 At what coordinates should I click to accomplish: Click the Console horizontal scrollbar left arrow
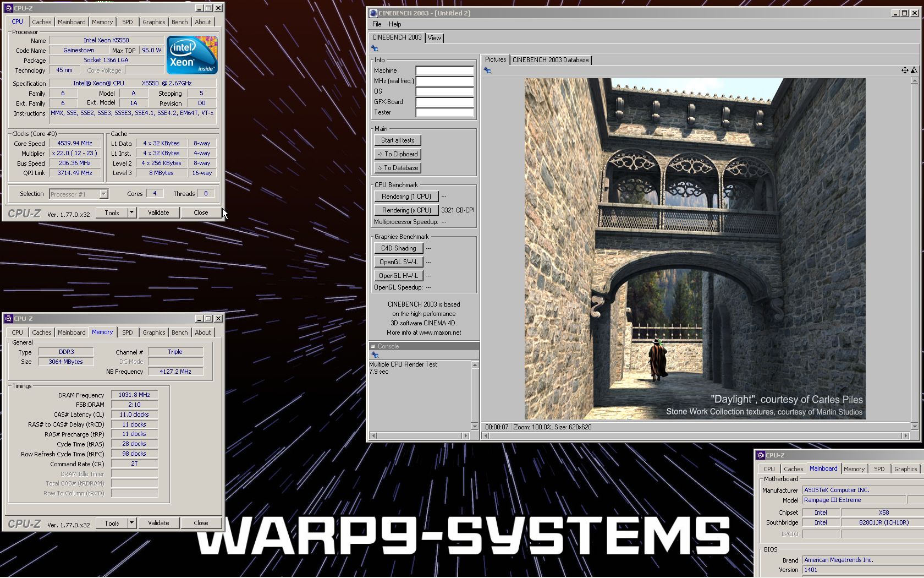click(373, 435)
